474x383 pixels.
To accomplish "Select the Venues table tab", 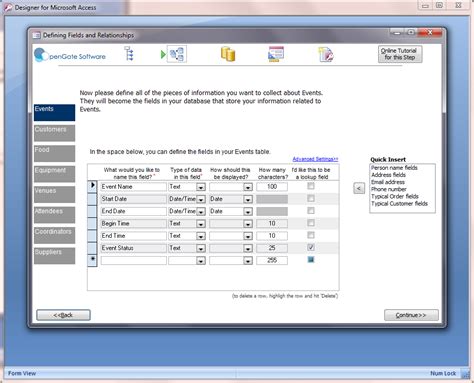I will (54, 194).
